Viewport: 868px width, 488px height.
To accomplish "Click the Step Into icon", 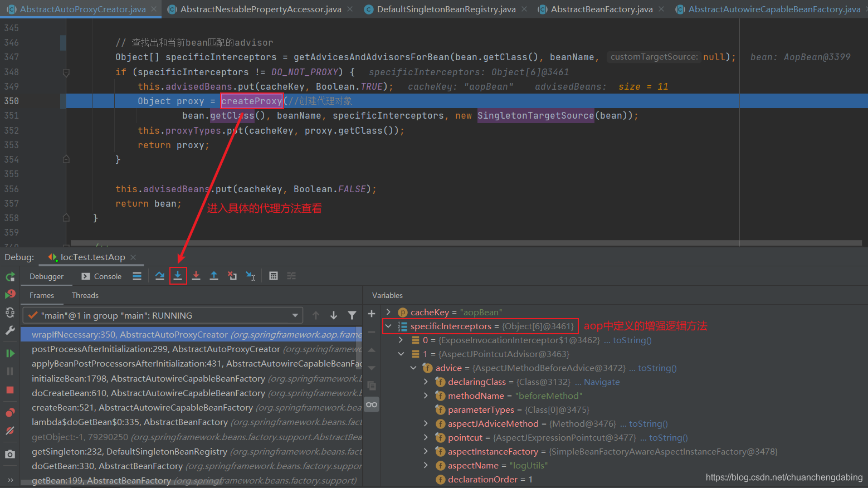I will (x=178, y=276).
